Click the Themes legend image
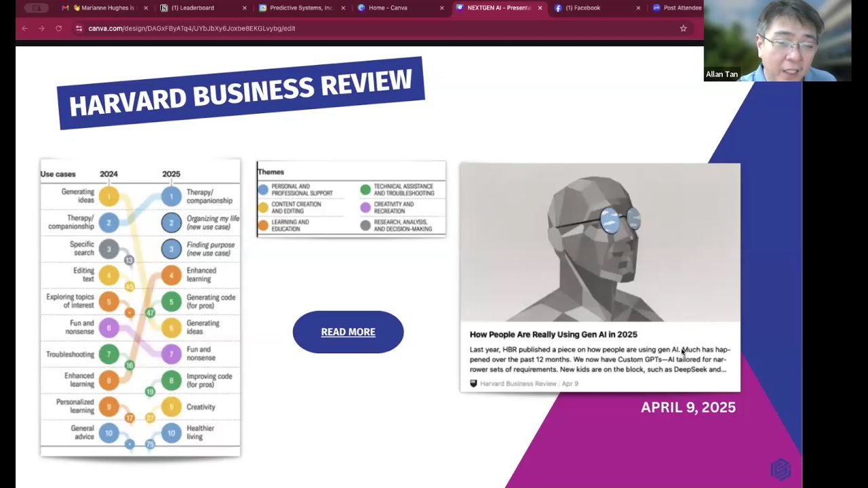868x488 pixels. coord(351,199)
